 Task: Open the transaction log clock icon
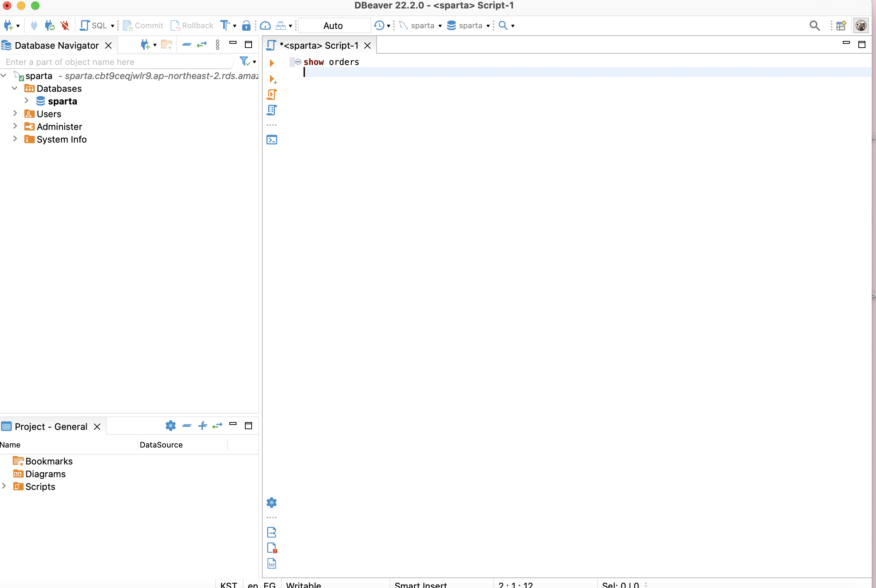click(x=379, y=25)
